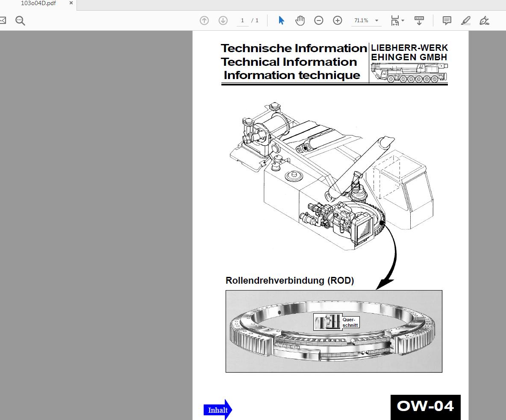Go to previous page arrow
The height and width of the screenshot is (420, 506).
(204, 21)
